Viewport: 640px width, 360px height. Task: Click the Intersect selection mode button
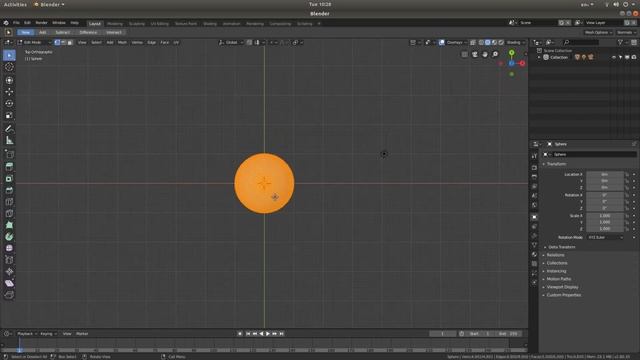coord(114,32)
